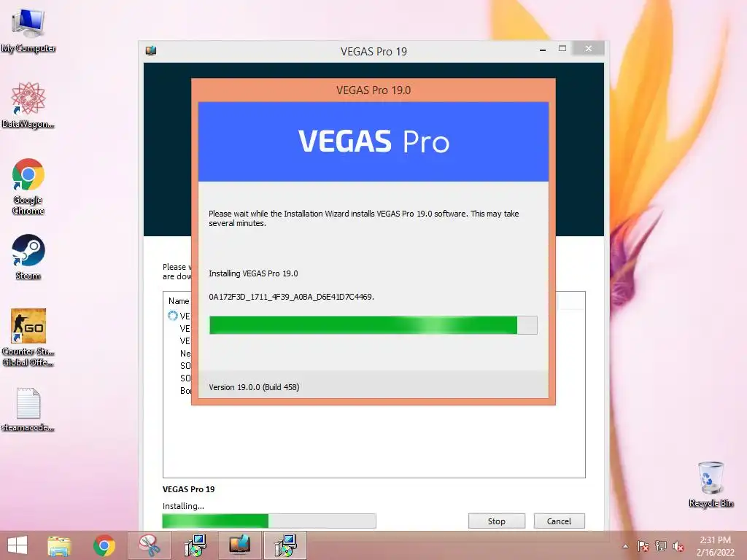Select the active installer taskbar icon
747x560 pixels.
click(285, 545)
